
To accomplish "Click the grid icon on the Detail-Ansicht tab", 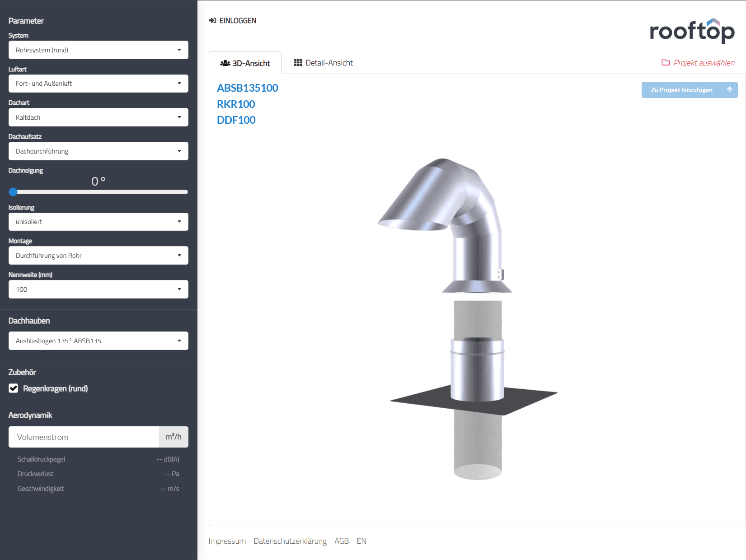I will coord(298,63).
